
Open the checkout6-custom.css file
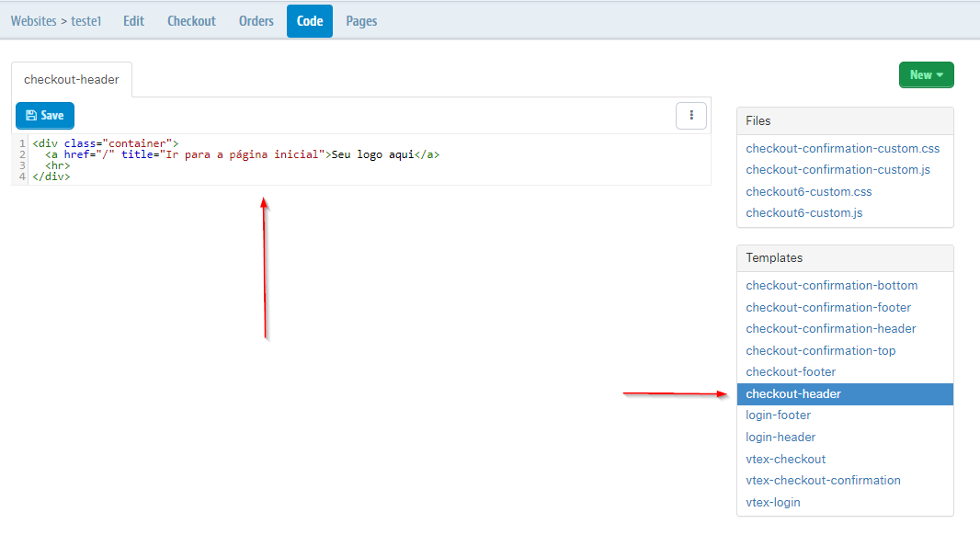(808, 191)
